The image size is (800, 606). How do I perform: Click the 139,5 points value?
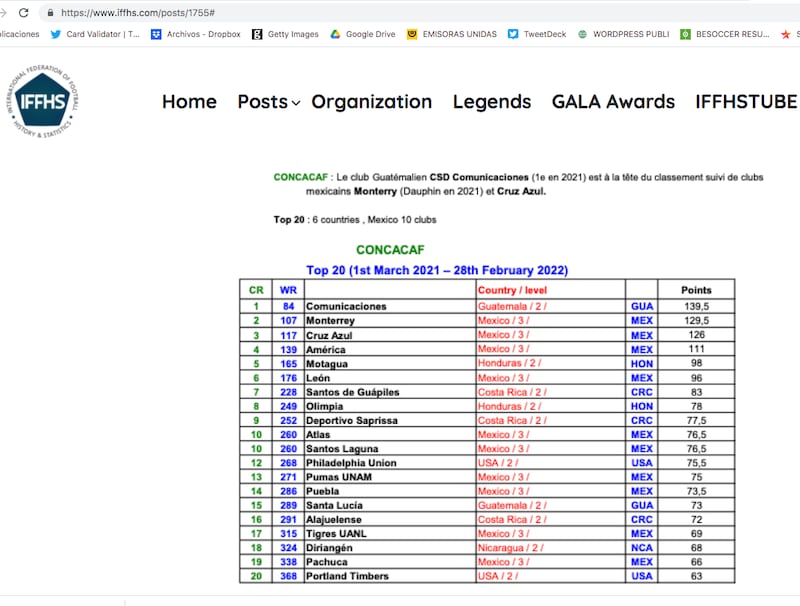click(x=696, y=306)
